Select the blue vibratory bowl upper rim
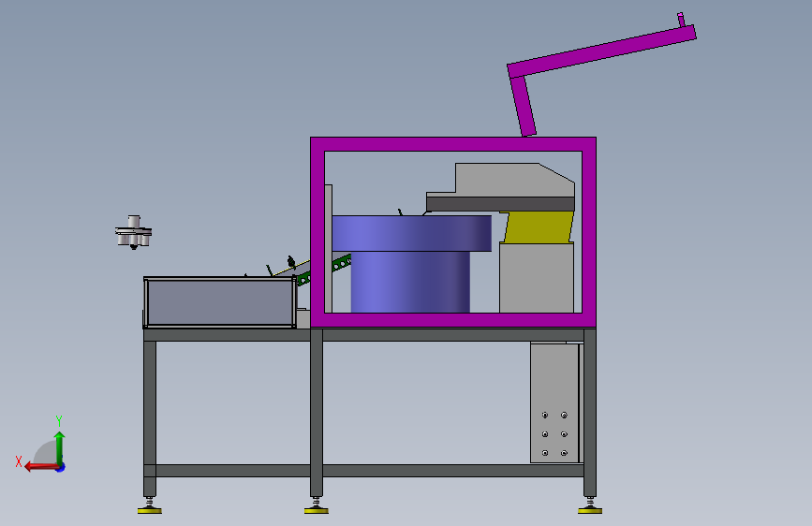This screenshot has height=526, width=812. (x=412, y=233)
